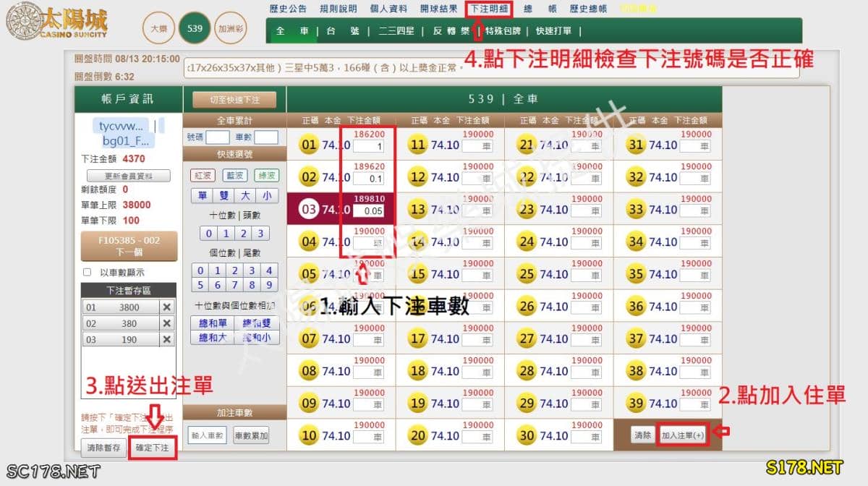The height and width of the screenshot is (486, 868).
Task: Focus the bet amount field for number 11
Action: tap(477, 145)
